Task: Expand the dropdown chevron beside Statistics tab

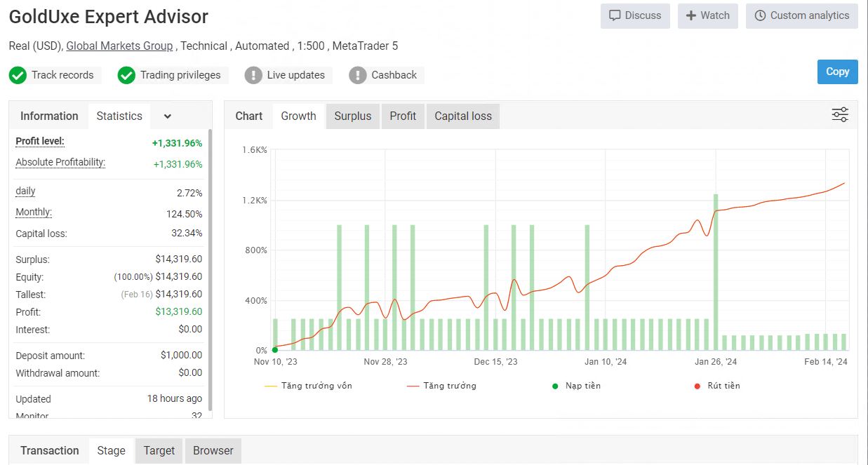Action: [167, 116]
